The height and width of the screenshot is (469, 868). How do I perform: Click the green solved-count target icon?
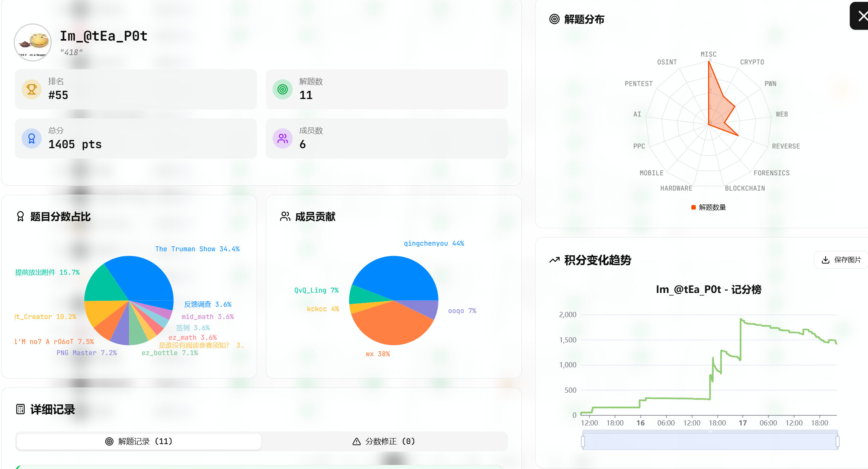(283, 89)
